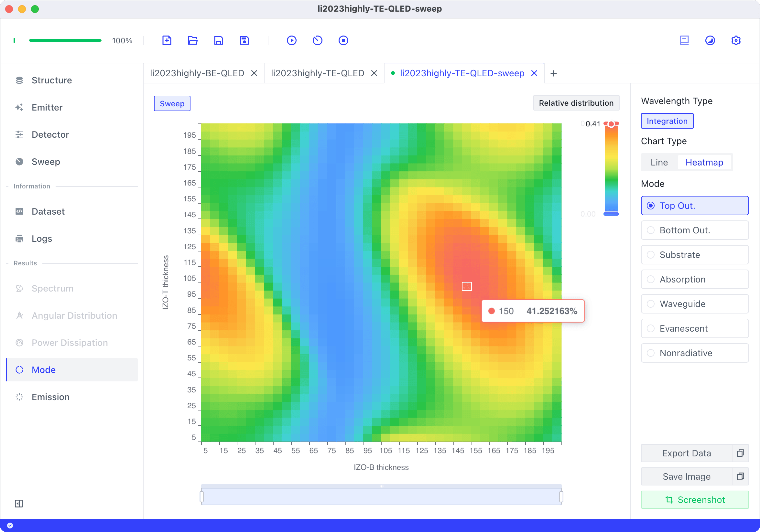The width and height of the screenshot is (760, 532).
Task: Click the right data zoom handle
Action: (561, 496)
